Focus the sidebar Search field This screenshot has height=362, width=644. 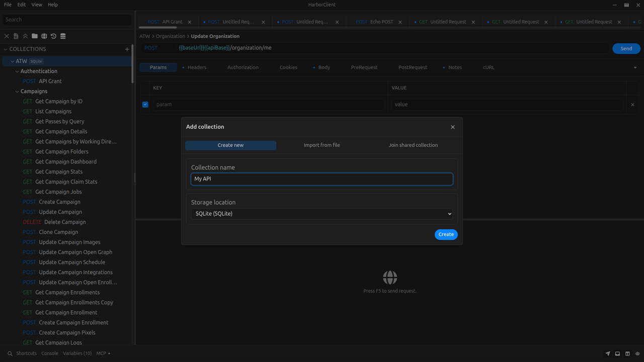pos(67,20)
